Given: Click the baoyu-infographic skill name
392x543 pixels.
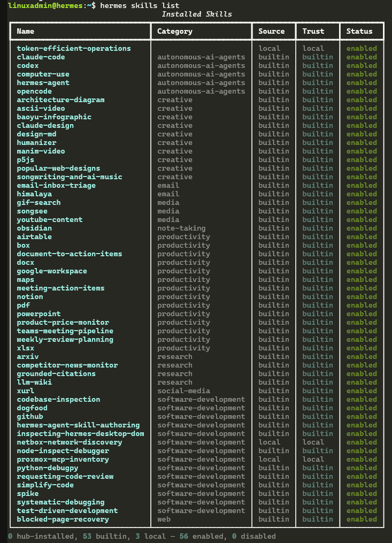Looking at the screenshot, I should click(x=54, y=117).
